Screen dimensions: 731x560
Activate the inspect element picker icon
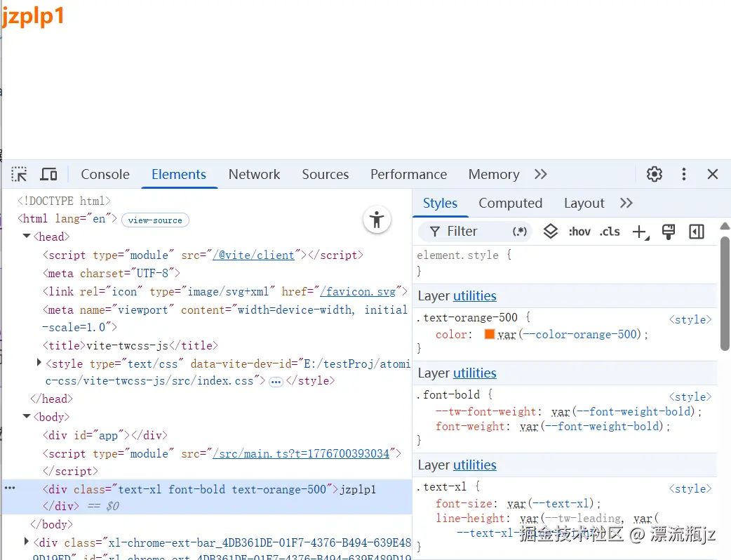point(19,175)
